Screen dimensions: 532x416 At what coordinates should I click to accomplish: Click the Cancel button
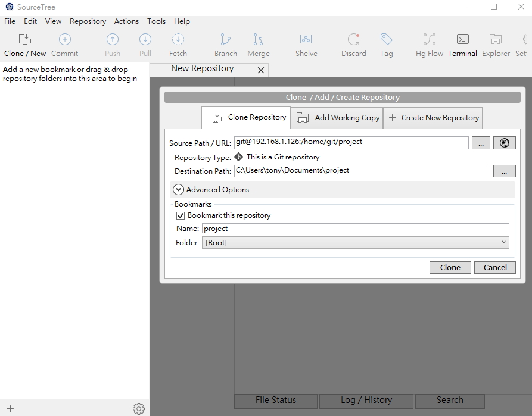(494, 267)
